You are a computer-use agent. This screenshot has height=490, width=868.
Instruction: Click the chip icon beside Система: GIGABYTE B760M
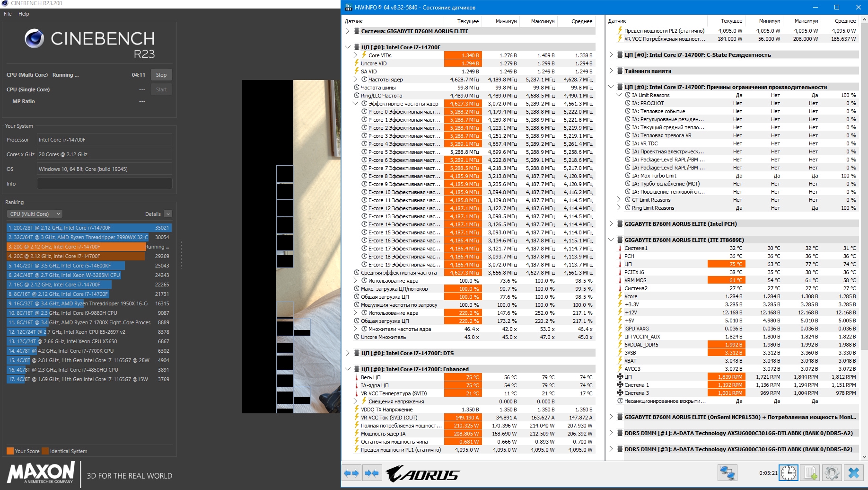[x=357, y=31]
